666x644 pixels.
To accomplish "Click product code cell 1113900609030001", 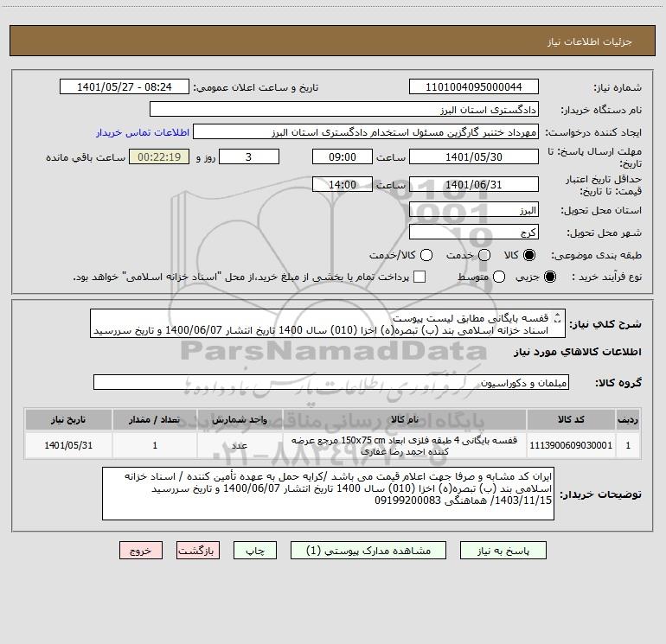I will (x=571, y=445).
